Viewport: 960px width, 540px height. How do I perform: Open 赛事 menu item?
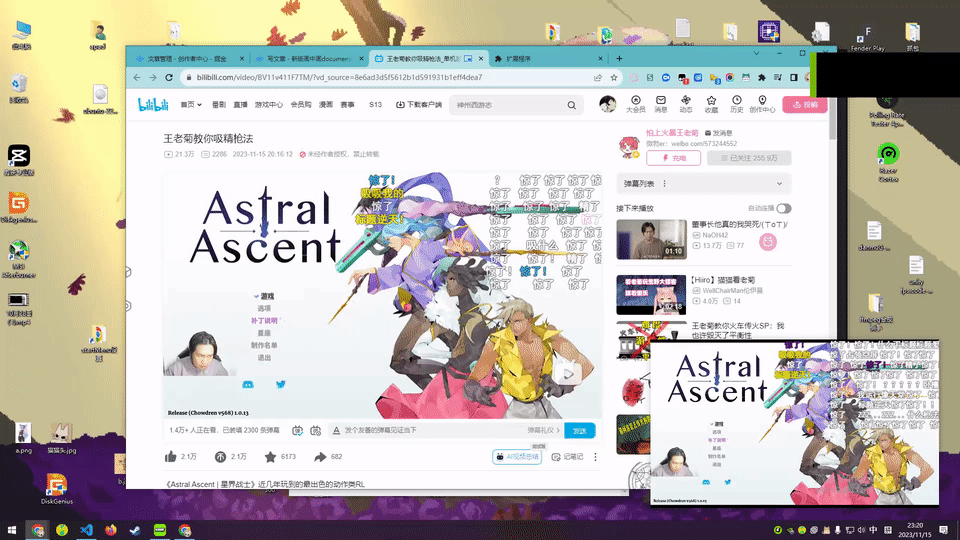348,105
